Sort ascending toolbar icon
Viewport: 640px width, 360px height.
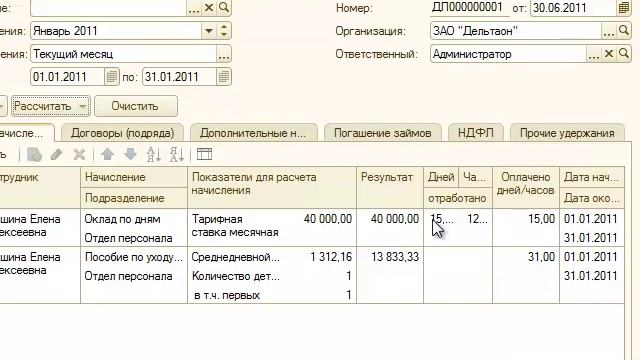[154, 154]
